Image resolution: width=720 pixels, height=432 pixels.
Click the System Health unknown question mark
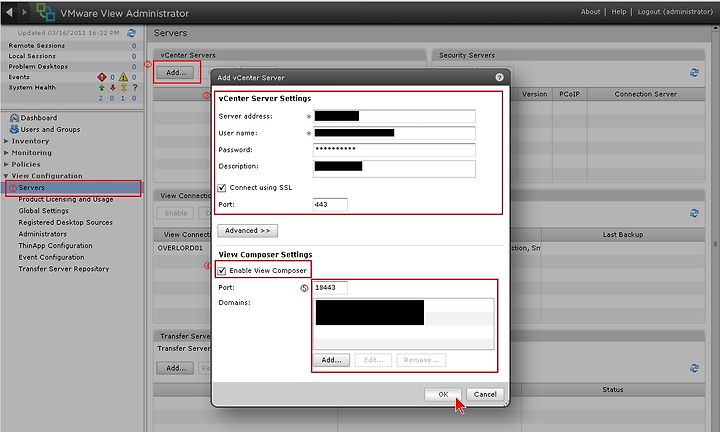click(x=135, y=87)
